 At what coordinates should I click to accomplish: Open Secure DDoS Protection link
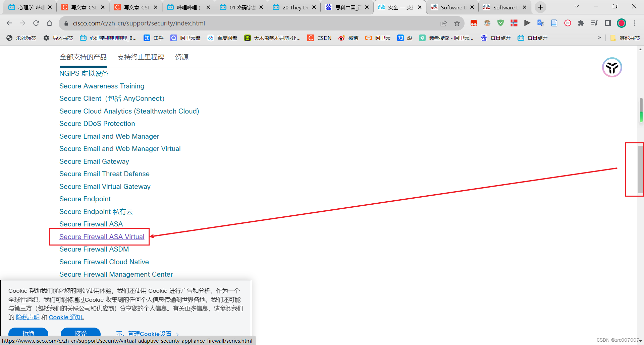tap(97, 124)
